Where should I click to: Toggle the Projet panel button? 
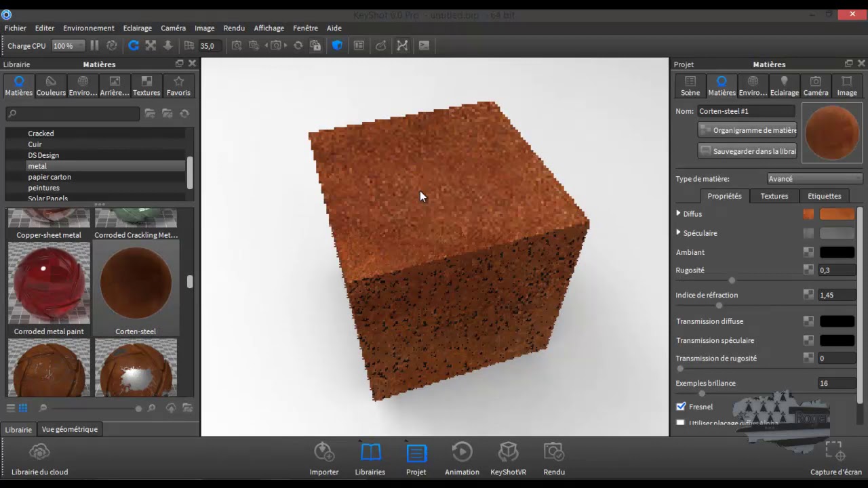[x=416, y=459]
